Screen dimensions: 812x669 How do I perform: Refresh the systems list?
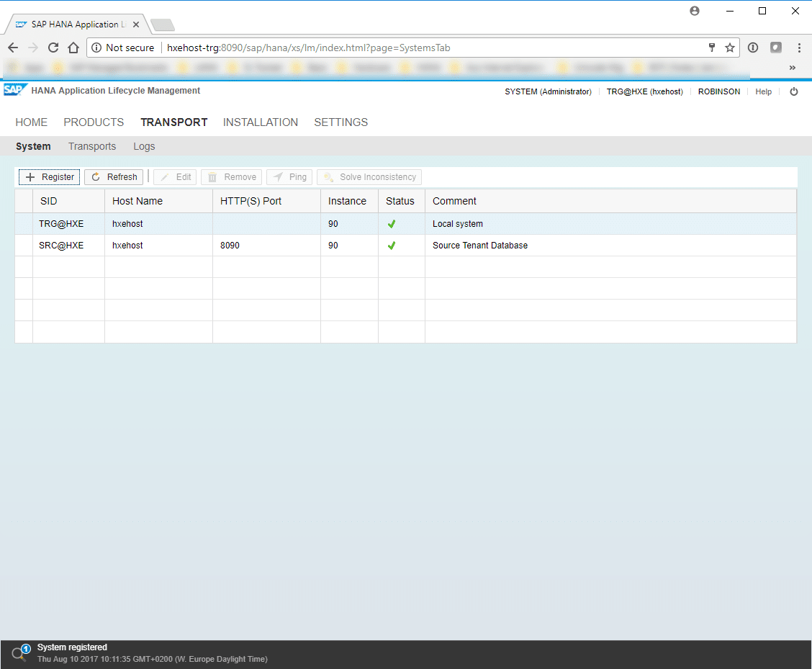(114, 177)
